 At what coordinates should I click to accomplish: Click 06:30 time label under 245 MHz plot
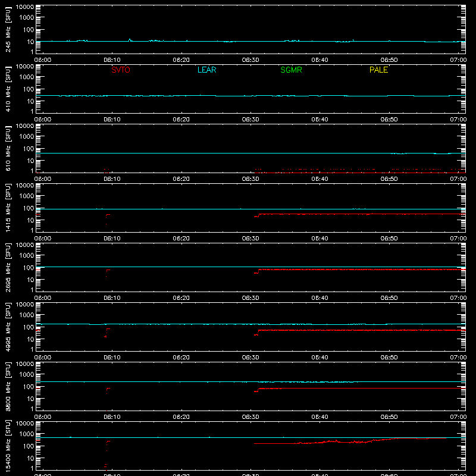250,60
